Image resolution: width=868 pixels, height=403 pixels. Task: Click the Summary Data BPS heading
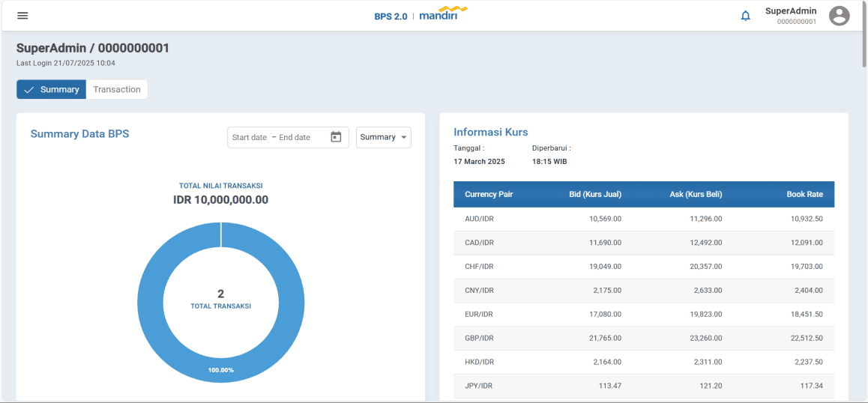pyautogui.click(x=79, y=133)
